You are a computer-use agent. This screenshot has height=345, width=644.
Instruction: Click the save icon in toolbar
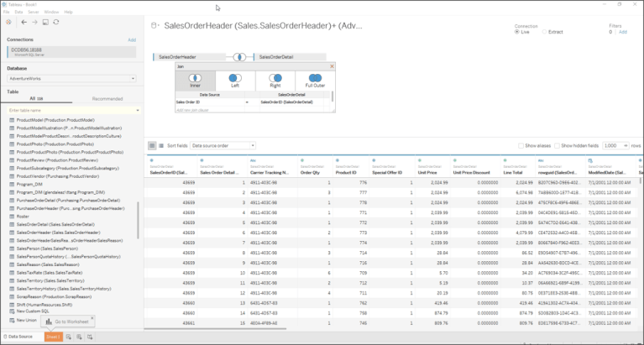[x=45, y=22]
